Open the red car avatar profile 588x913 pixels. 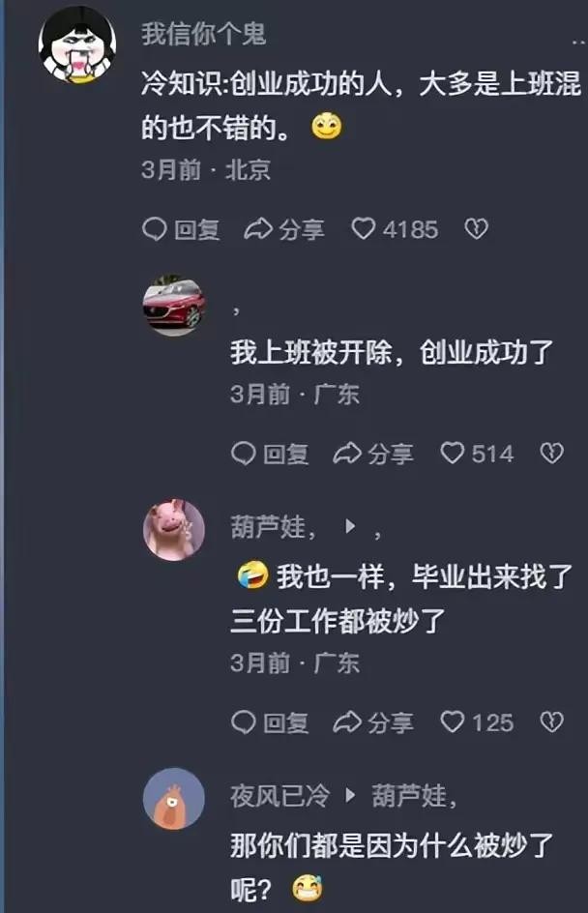tap(174, 307)
